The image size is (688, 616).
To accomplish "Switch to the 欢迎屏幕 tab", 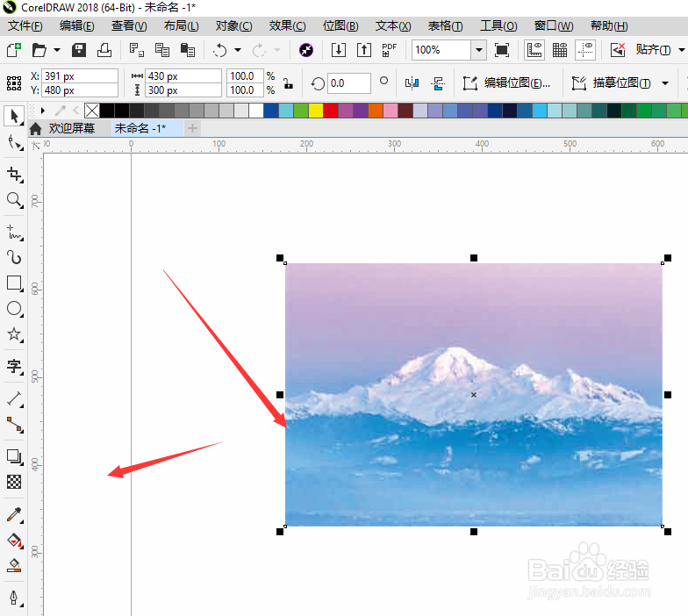I will (x=70, y=128).
